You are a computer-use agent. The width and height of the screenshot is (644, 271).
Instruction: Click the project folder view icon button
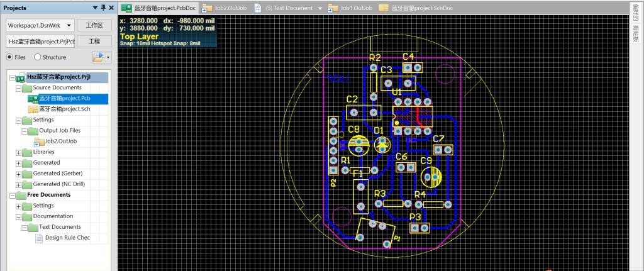(98, 57)
